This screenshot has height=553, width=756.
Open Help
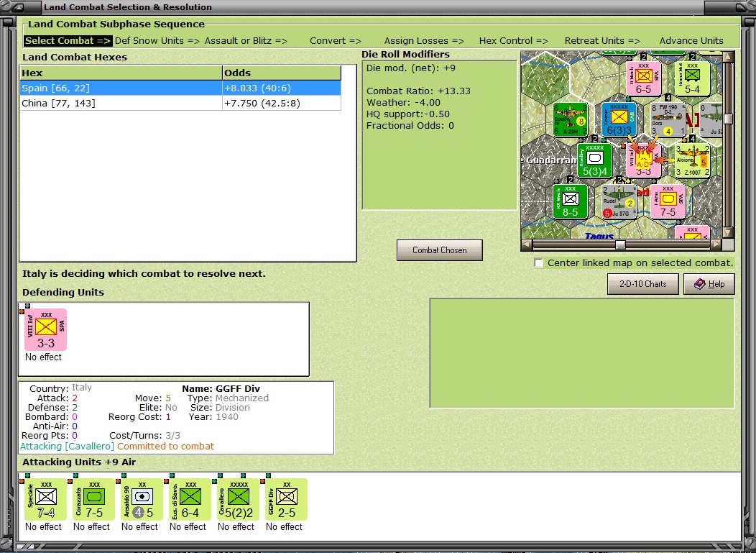tap(709, 284)
